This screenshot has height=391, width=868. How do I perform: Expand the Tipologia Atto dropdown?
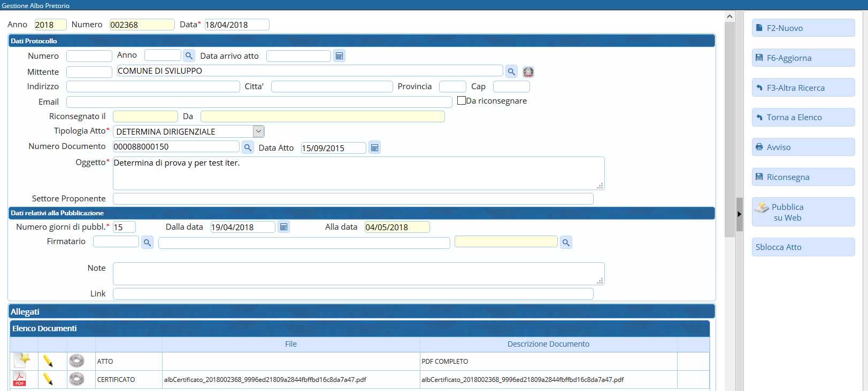(258, 131)
